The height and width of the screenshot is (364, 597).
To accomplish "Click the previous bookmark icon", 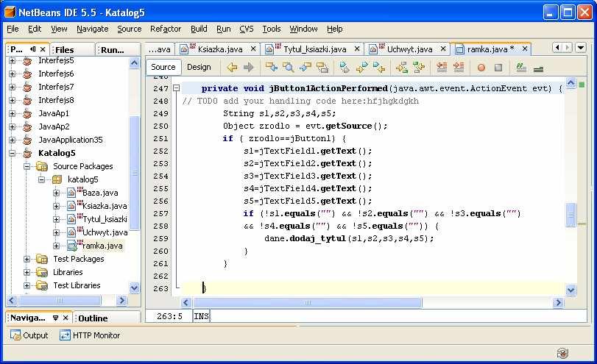I will 361,68.
